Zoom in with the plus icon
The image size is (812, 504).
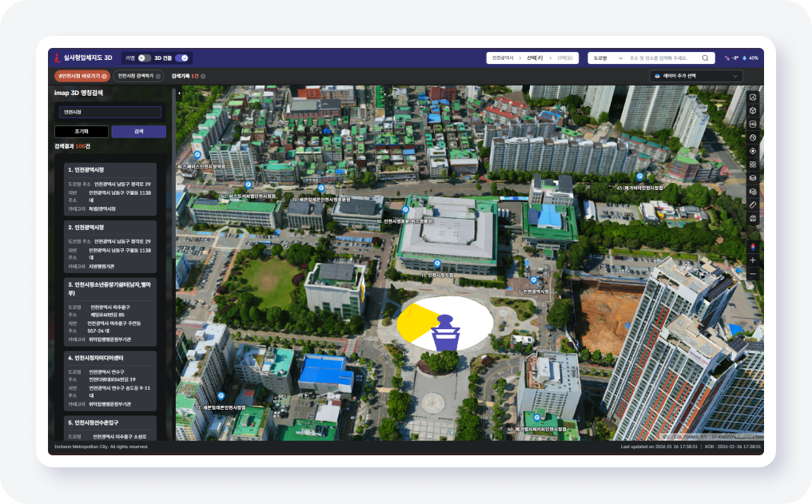coord(753,260)
